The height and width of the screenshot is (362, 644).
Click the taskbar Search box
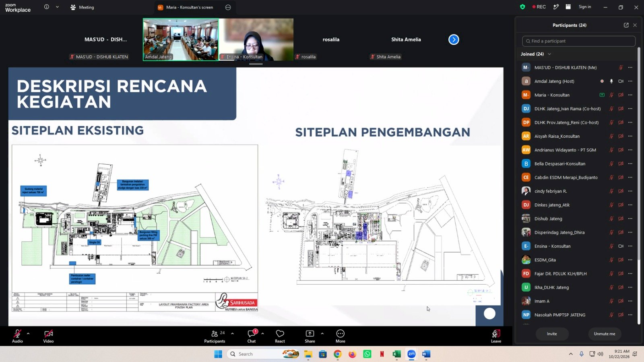point(264,354)
